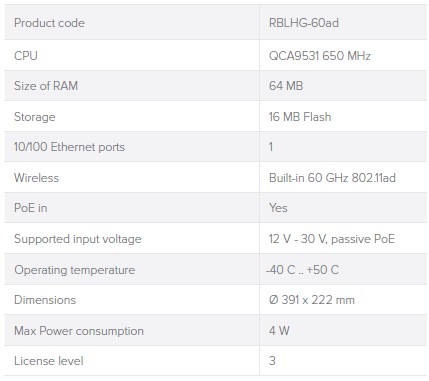429x381 pixels.
Task: Click the CPU row label
Action: pyautogui.click(x=26, y=56)
